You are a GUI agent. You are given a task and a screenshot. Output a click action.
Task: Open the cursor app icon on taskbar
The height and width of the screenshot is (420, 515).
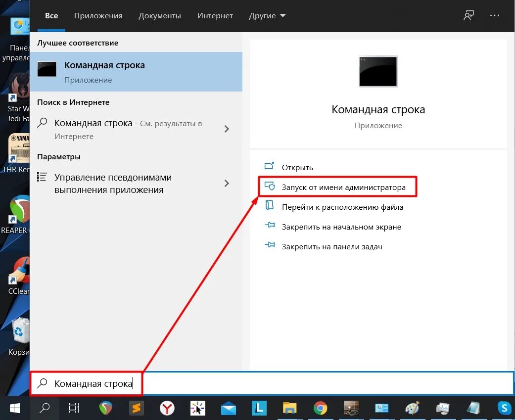click(x=198, y=408)
